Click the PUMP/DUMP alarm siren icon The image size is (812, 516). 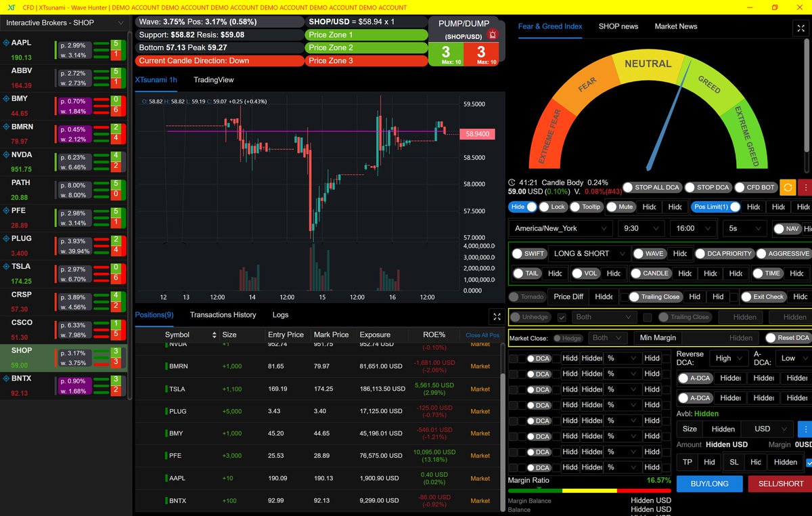pos(492,35)
